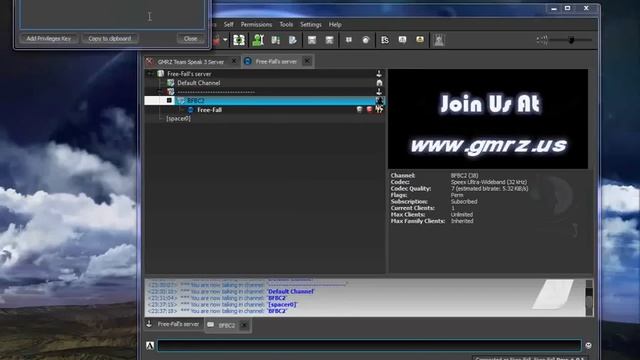Viewport: 640px width, 360px height.
Task: Close the BFBC2 chat tab
Action: pos(244,325)
